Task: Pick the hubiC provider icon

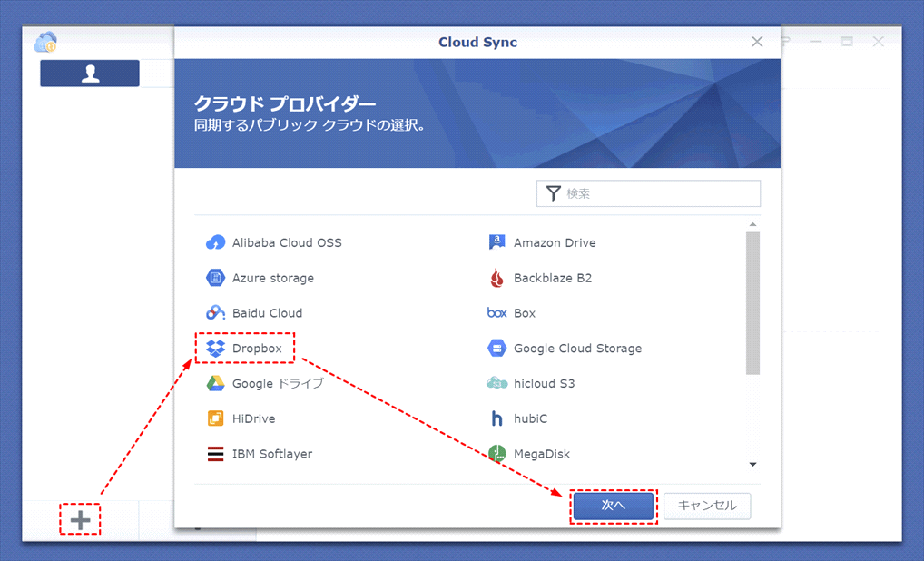Action: click(x=496, y=418)
